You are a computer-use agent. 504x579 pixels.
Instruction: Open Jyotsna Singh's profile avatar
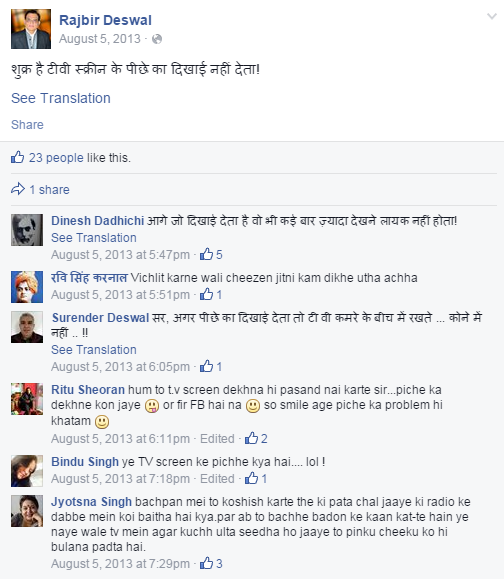click(27, 511)
